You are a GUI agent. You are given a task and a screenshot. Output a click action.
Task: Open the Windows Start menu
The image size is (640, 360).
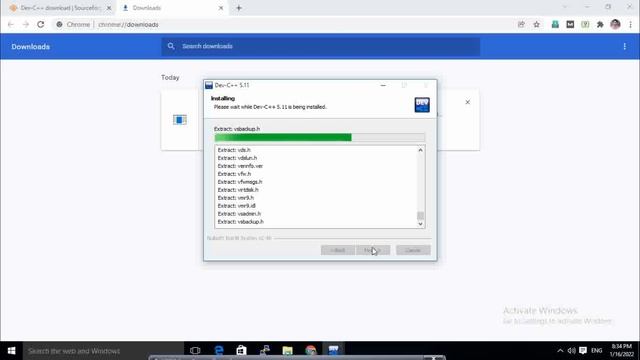(x=11, y=351)
